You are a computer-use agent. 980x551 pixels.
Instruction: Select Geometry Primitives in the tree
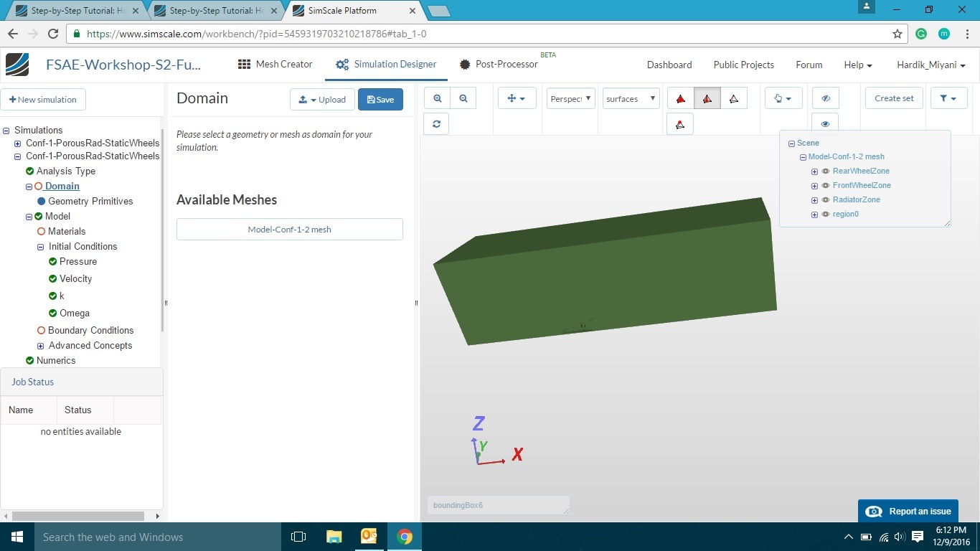point(90,202)
